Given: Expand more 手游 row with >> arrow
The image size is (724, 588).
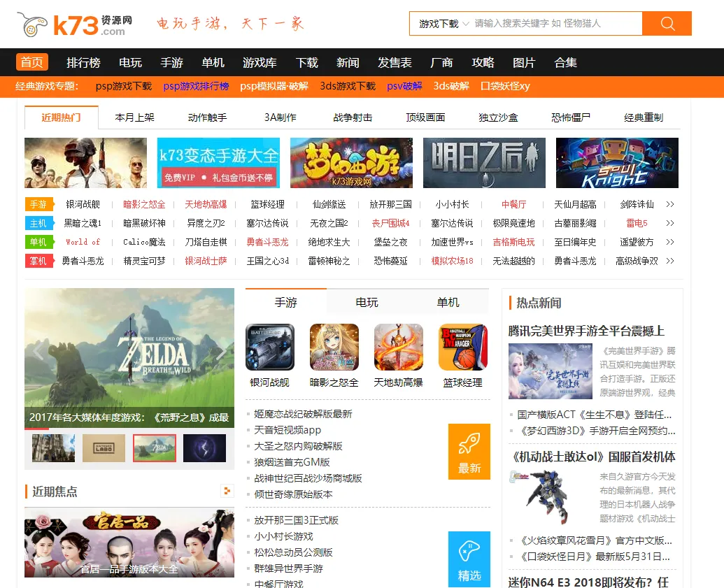Looking at the screenshot, I should click(x=670, y=204).
